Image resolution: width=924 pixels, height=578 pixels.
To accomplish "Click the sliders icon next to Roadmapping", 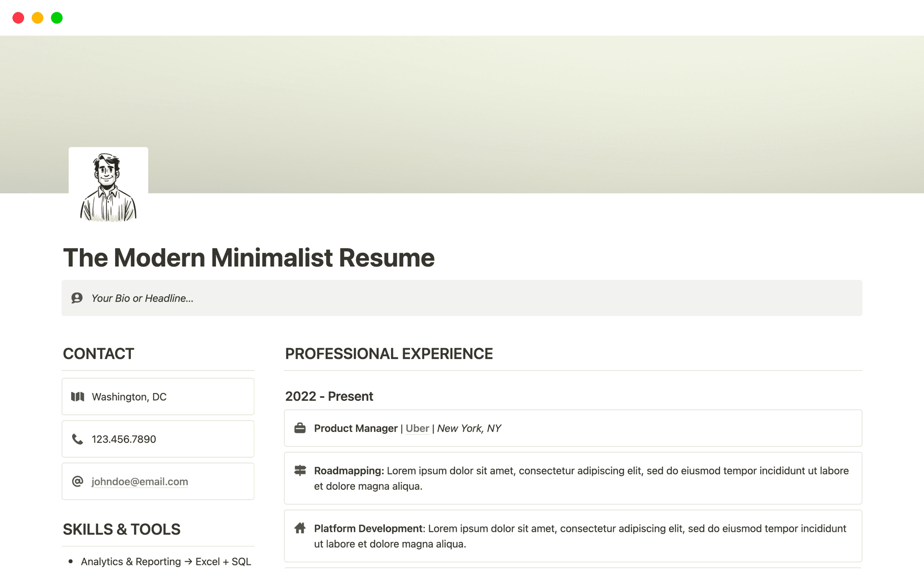I will [300, 471].
